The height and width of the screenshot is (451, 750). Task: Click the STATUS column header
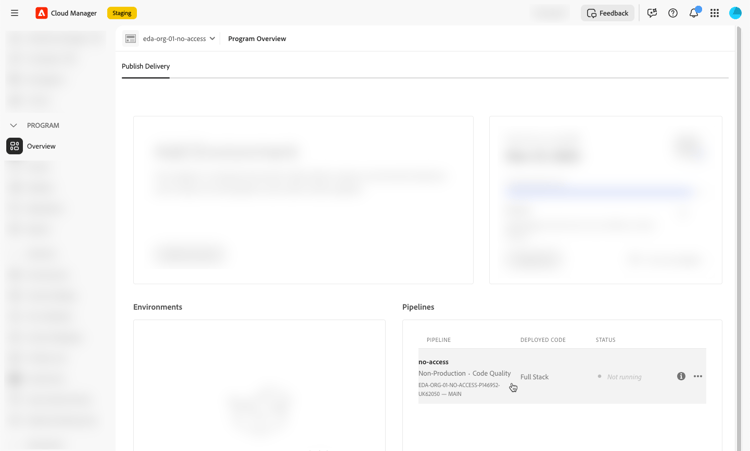tap(605, 340)
